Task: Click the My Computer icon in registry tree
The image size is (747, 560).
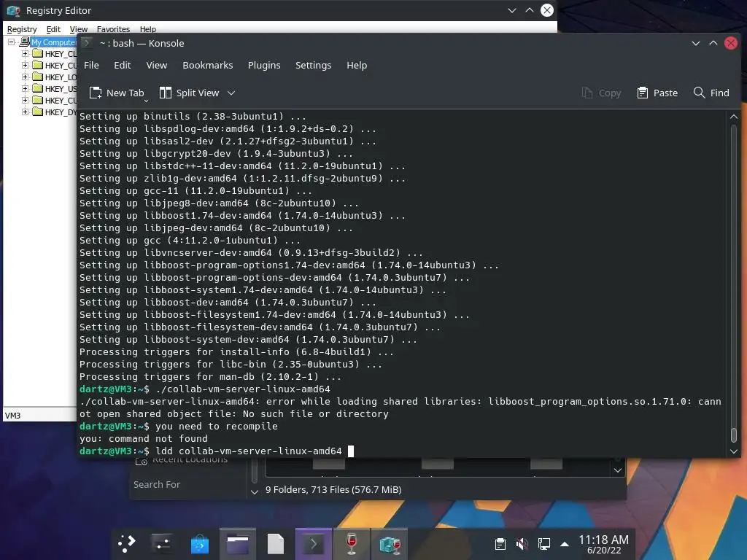Action: 25,42
